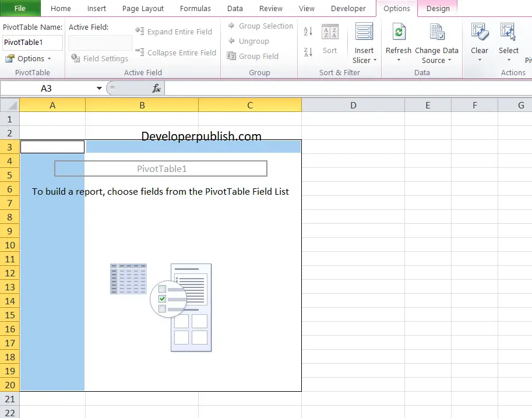Switch to the Formulas tab
Viewport: 532px width, 418px height.
(x=195, y=9)
